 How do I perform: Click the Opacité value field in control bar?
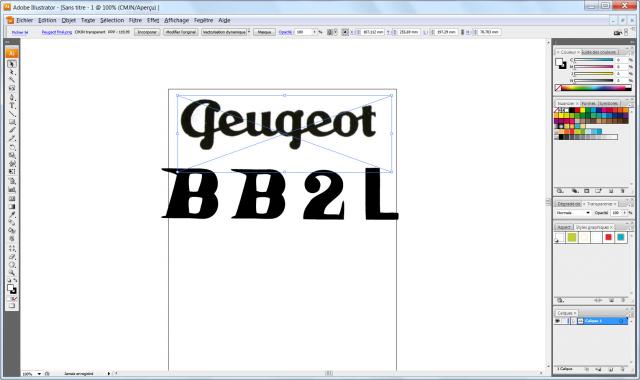coord(304,32)
